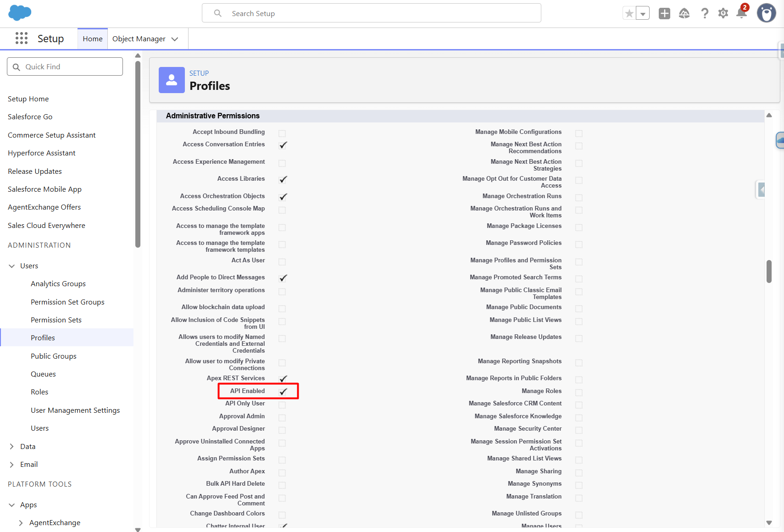Viewport: 784px width, 532px height.
Task: Toggle Access Libraries checkbox
Action: [x=283, y=179]
